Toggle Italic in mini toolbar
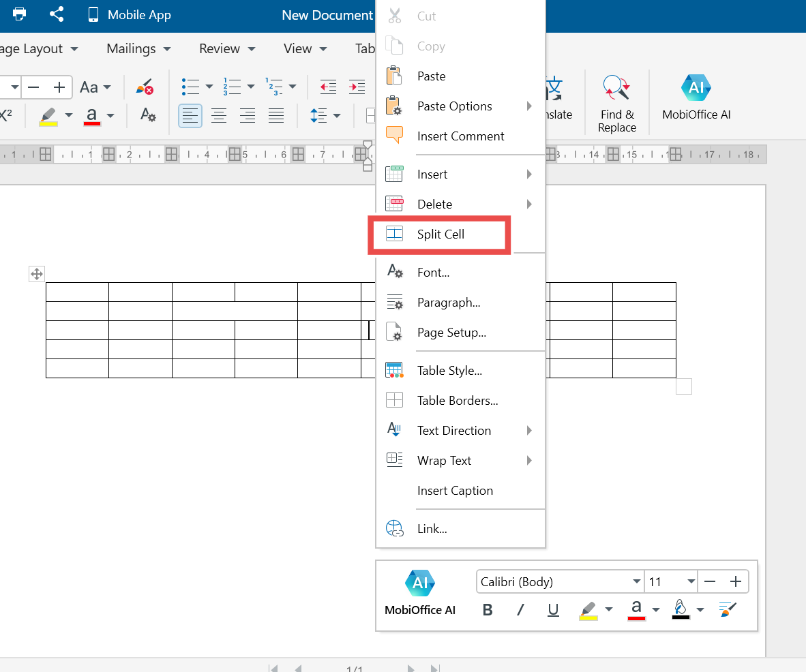 point(520,610)
